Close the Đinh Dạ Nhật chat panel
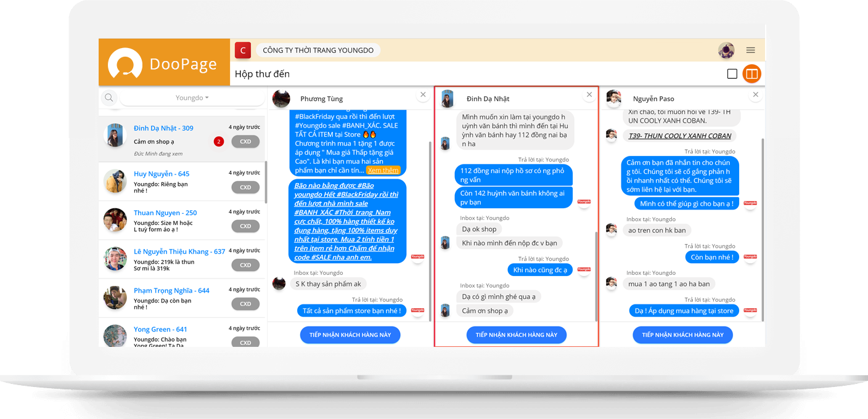 pyautogui.click(x=589, y=95)
